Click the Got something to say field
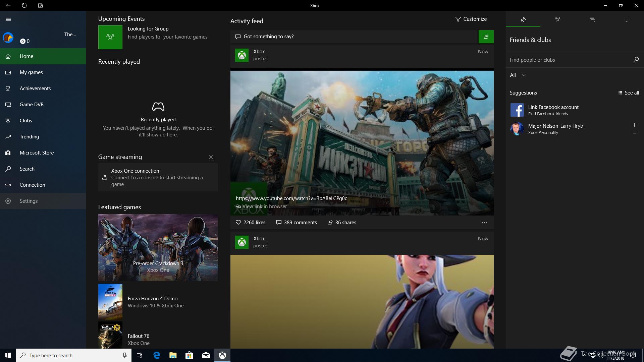This screenshot has width=644, height=362. pyautogui.click(x=354, y=37)
